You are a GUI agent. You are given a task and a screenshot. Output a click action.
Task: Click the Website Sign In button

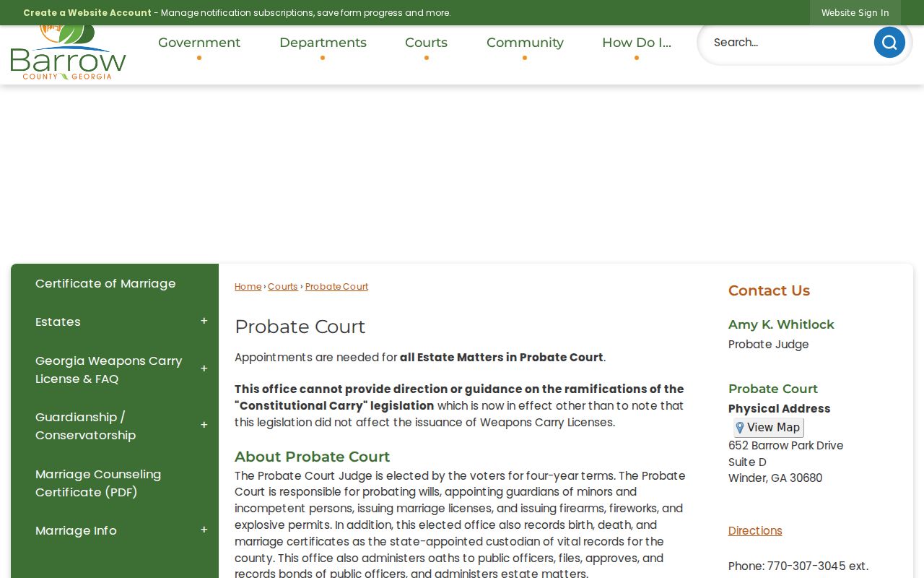click(x=855, y=13)
